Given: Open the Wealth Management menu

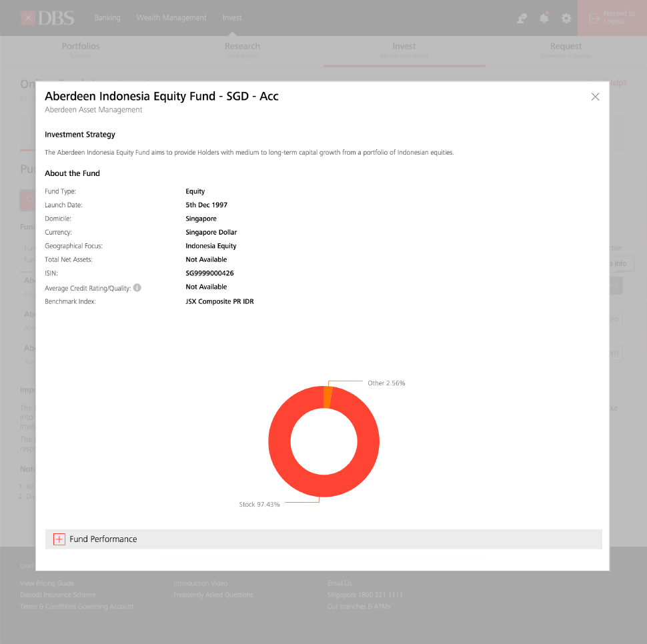Looking at the screenshot, I should click(171, 18).
